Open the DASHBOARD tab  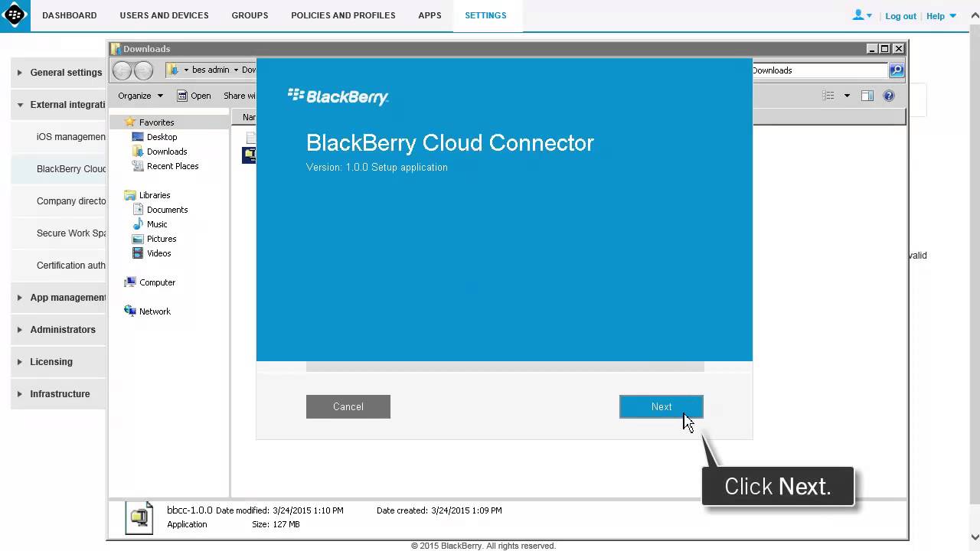70,15
